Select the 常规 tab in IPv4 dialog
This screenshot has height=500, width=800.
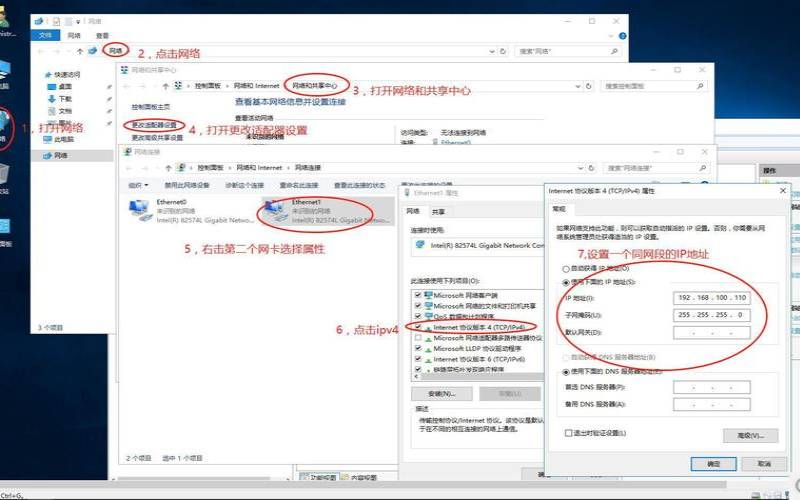(559, 209)
